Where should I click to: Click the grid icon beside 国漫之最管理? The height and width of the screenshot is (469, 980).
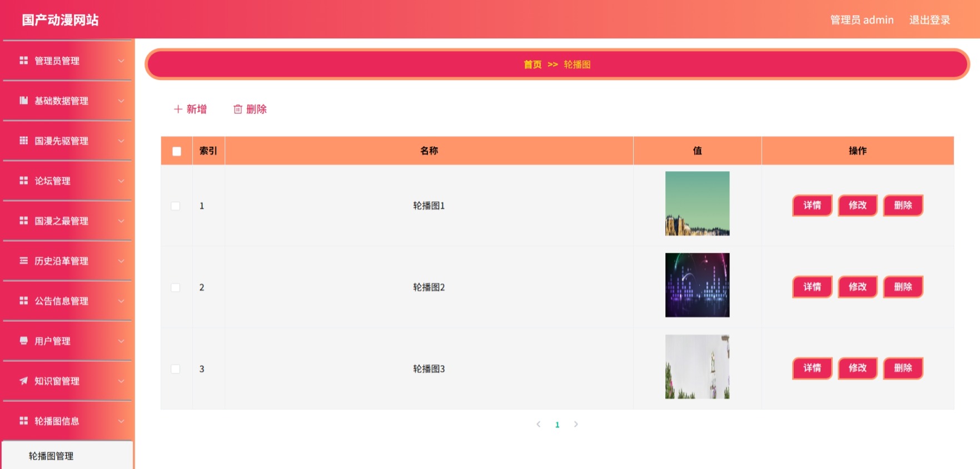23,221
